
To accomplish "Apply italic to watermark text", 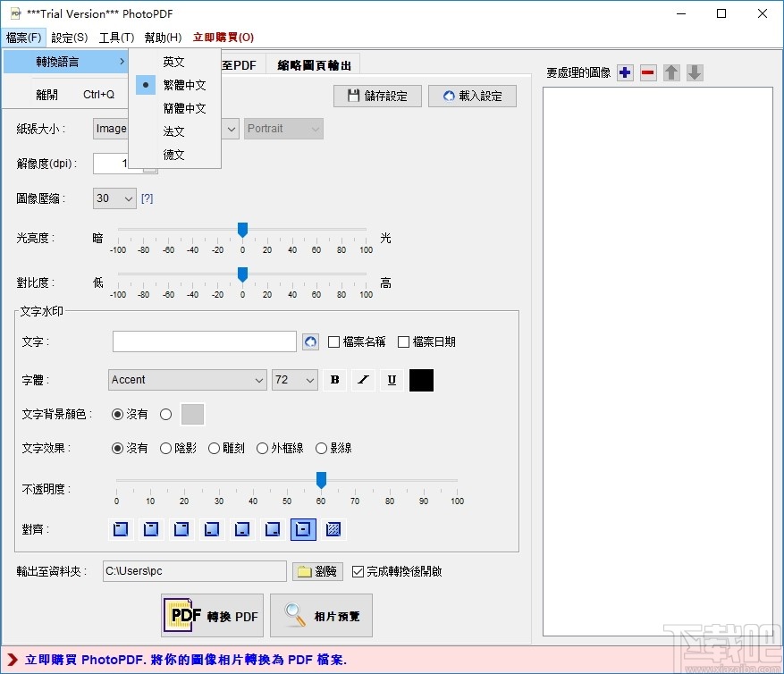I will (x=363, y=380).
